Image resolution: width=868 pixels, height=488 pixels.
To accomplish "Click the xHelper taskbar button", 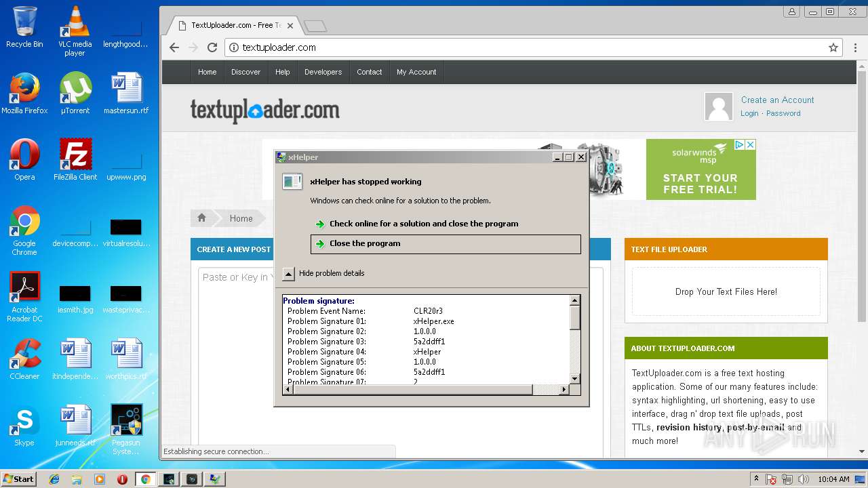I will pyautogui.click(x=214, y=479).
